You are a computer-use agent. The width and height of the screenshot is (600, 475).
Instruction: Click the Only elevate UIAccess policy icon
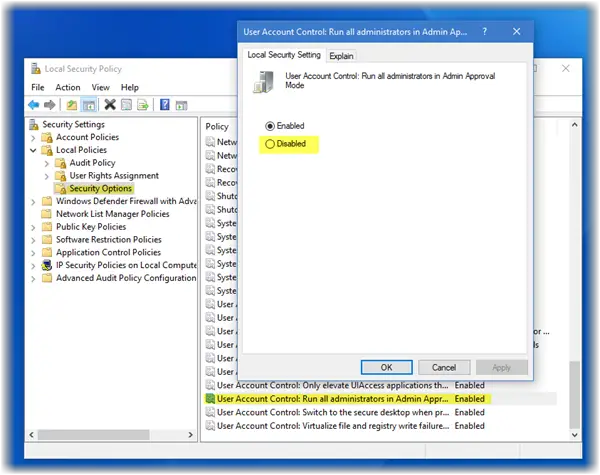[x=210, y=385]
